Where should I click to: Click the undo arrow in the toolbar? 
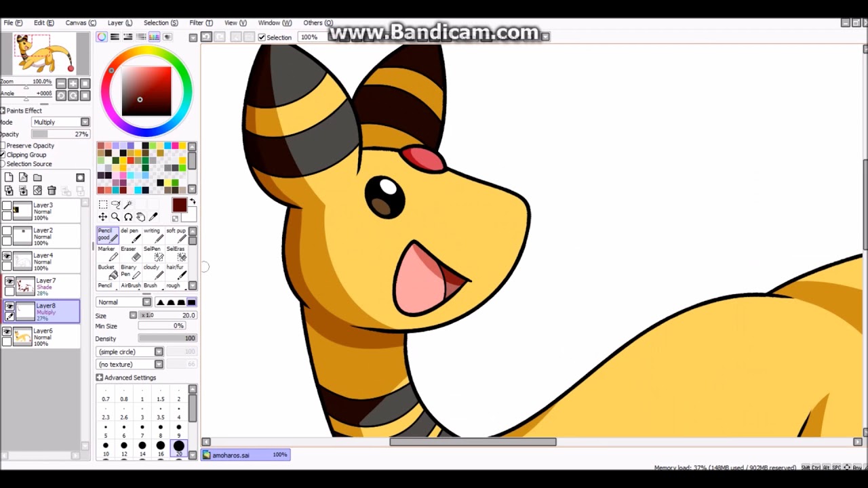coord(206,37)
